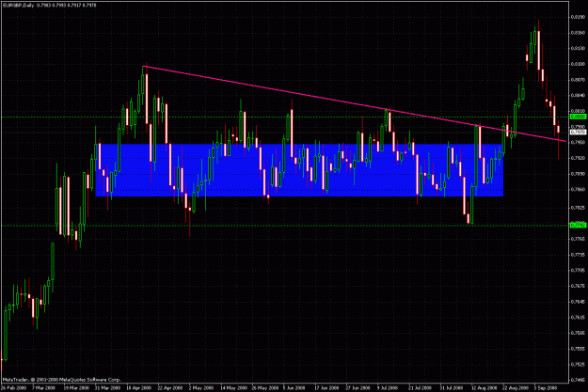Click the 22 Aug 2008 date label
This screenshot has height=392, width=588.
tap(516, 388)
